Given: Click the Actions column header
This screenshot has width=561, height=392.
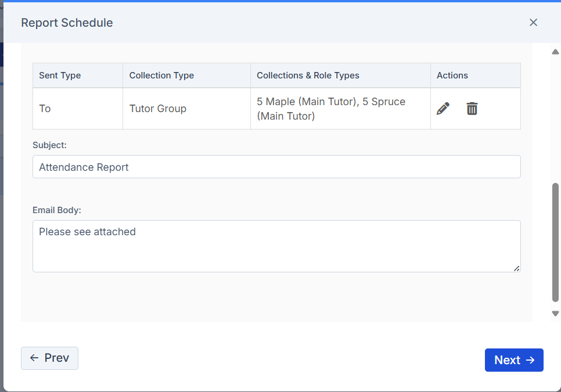Looking at the screenshot, I should [452, 75].
